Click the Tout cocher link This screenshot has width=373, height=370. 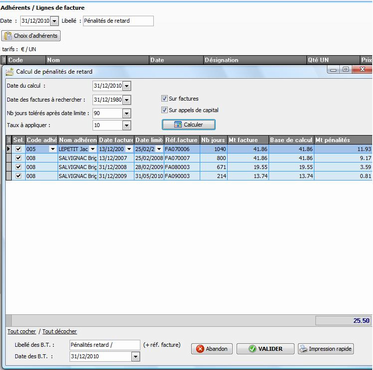click(x=22, y=332)
